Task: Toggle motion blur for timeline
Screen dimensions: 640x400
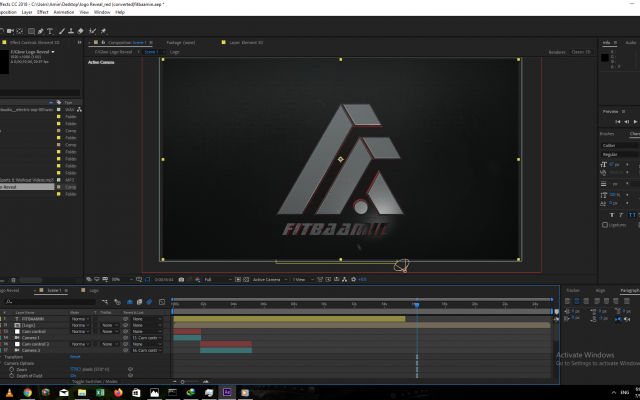Action: tap(149, 302)
